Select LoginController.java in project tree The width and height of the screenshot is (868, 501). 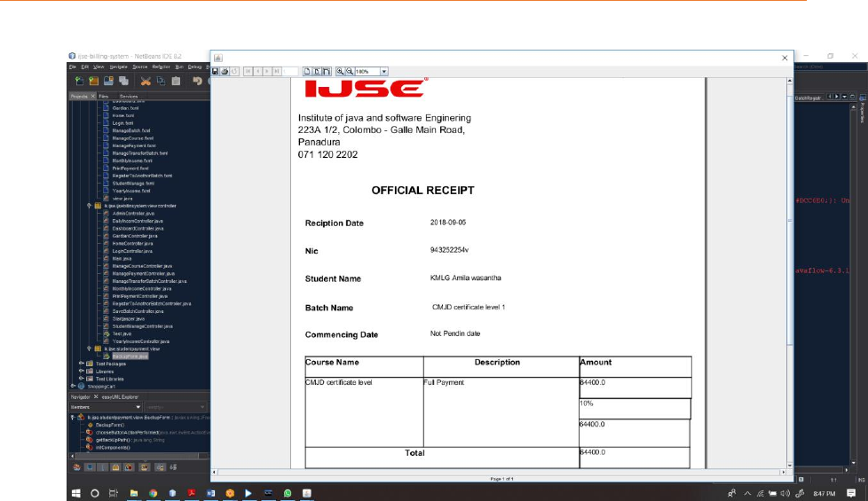click(132, 251)
